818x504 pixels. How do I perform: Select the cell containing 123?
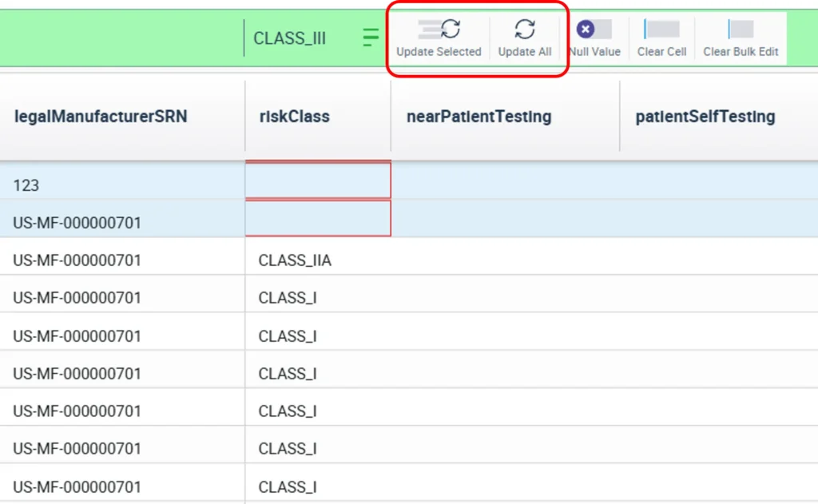pos(122,181)
